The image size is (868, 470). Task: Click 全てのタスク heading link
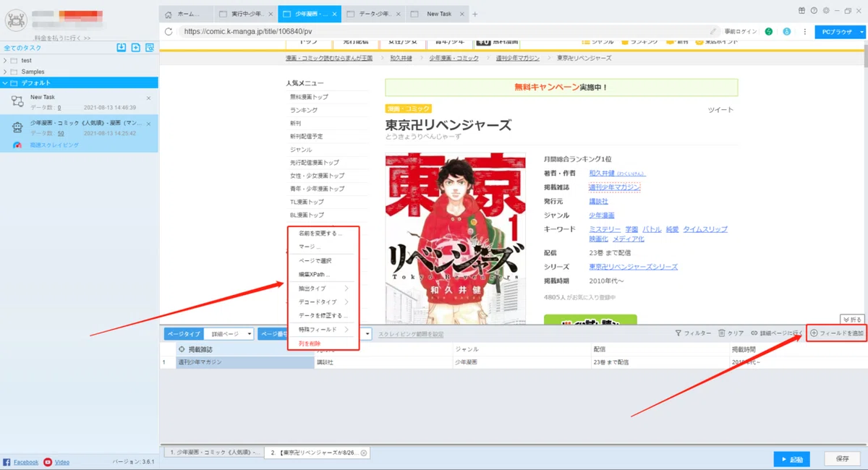(22, 48)
